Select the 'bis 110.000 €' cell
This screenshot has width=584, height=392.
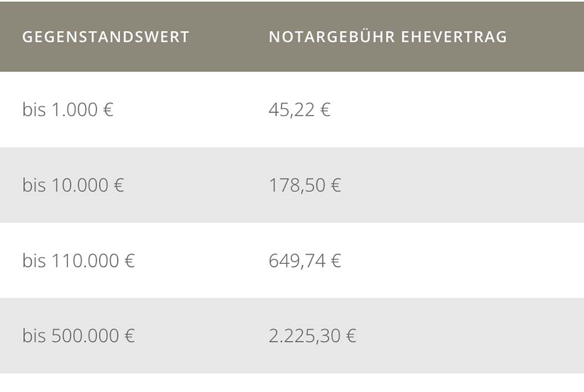(78, 260)
